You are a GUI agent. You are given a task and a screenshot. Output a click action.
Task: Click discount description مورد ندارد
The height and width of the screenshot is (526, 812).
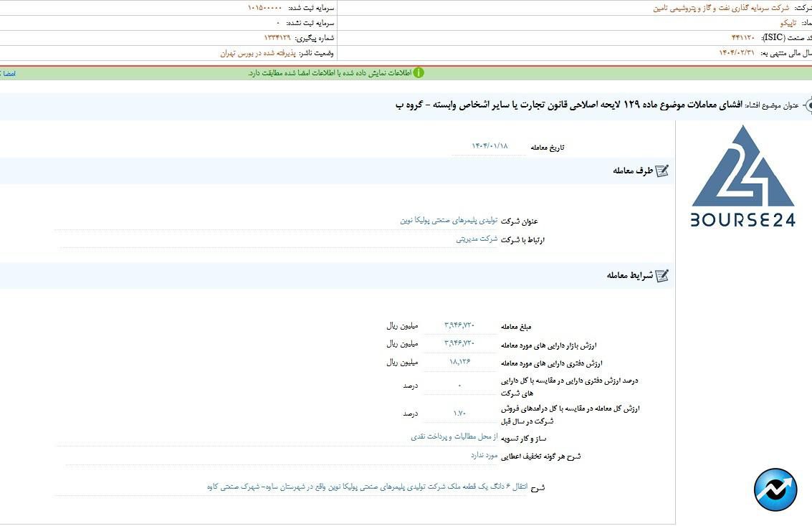pyautogui.click(x=484, y=455)
